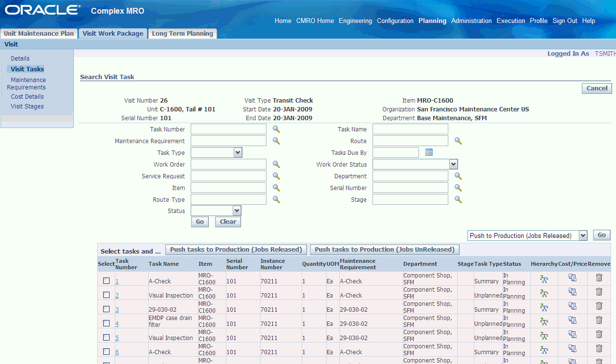Select checkbox for task 6 A-Check
This screenshot has height=364, width=616.
tap(106, 351)
